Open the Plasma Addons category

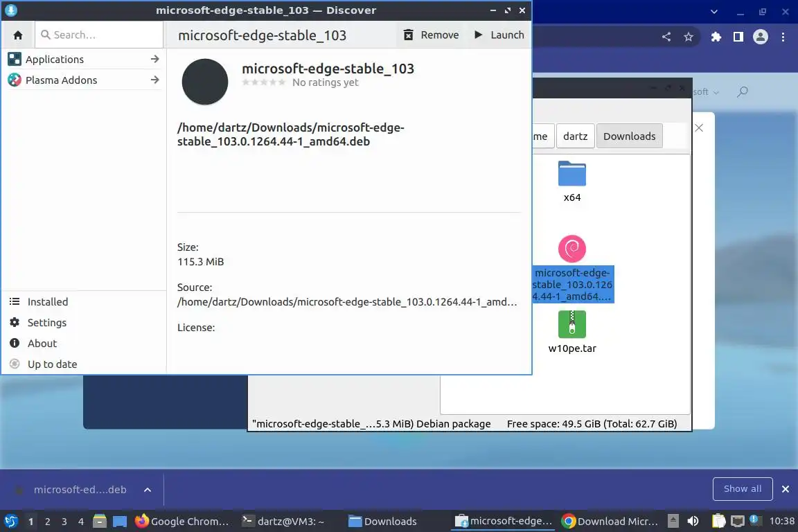83,80
